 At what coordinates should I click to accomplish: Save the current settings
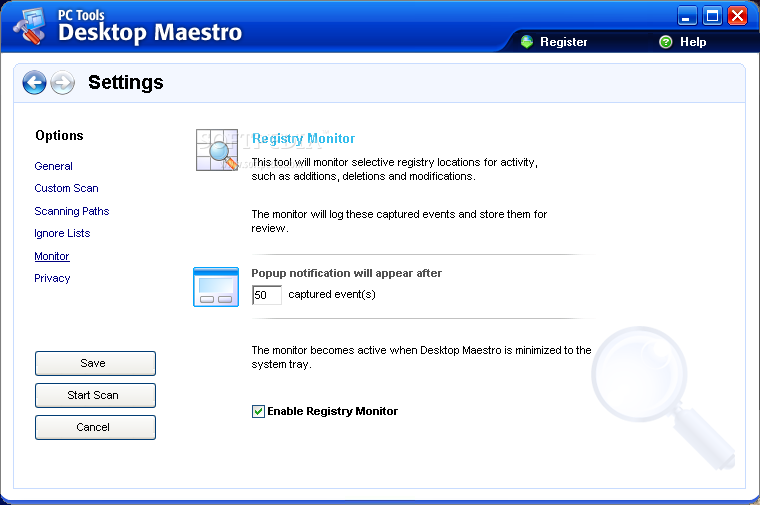click(95, 363)
